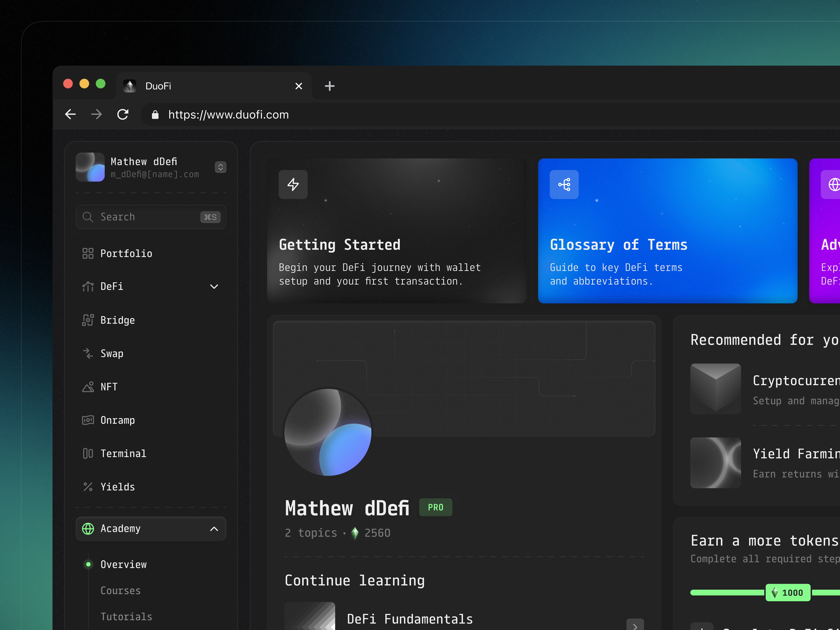Reload the page with the refresh icon

(123, 114)
